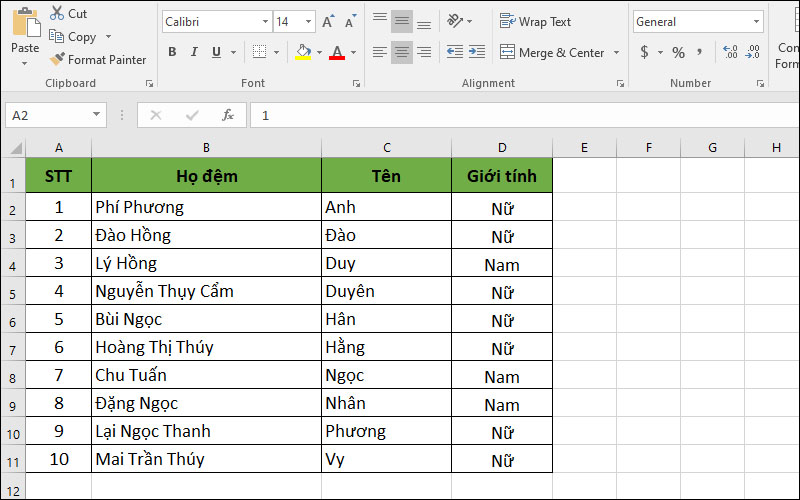Decrease cell indent
Image resolution: width=800 pixels, height=500 pixels.
coord(455,52)
